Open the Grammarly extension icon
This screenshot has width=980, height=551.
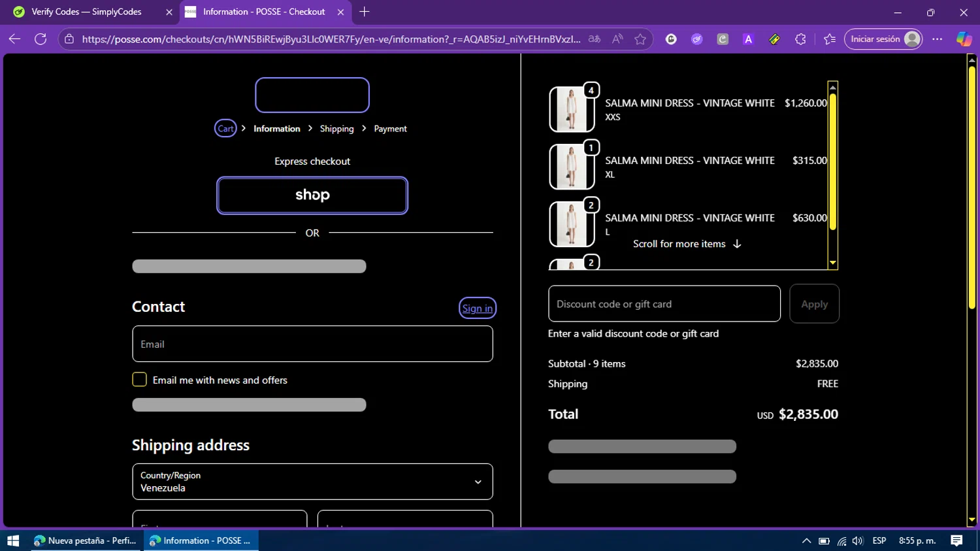click(671, 39)
